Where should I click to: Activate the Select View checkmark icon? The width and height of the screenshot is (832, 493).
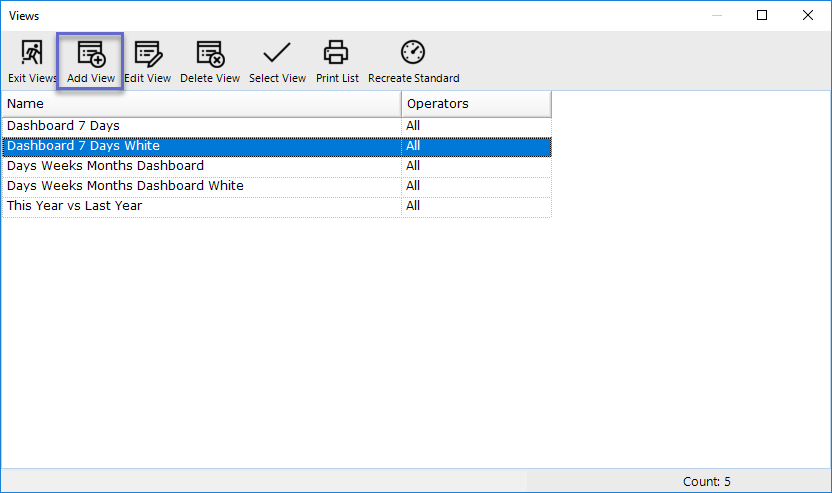[x=277, y=53]
